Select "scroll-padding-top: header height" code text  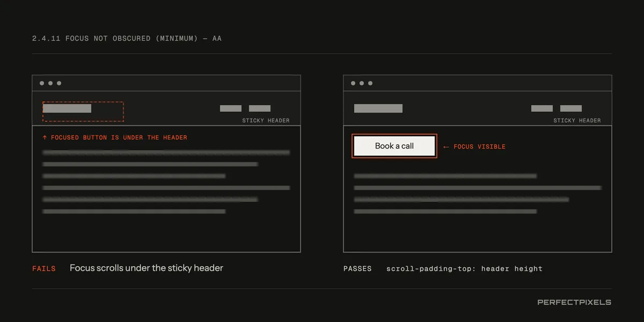tap(464, 268)
